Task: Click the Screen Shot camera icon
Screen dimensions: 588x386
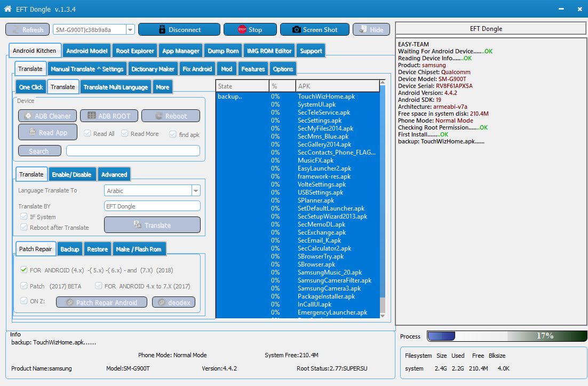Action: [x=296, y=30]
